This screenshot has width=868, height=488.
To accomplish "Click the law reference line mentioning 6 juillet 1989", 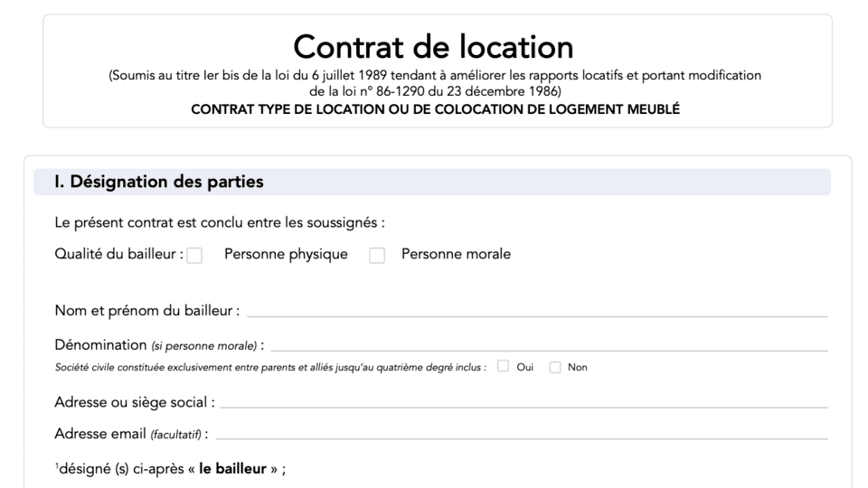I will (435, 76).
